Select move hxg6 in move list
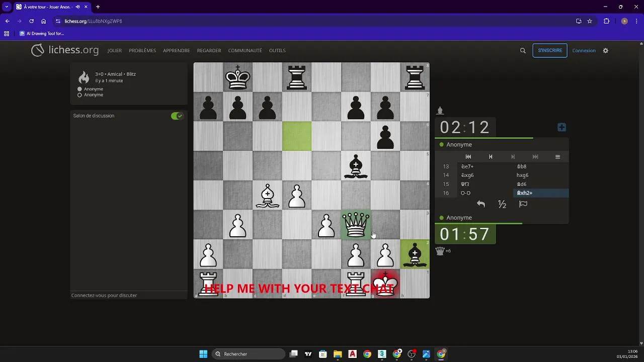The image size is (644, 362). 541,175
